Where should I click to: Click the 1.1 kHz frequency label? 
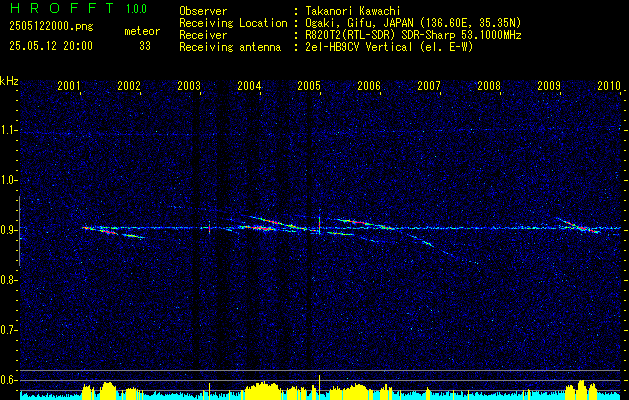coord(8,130)
